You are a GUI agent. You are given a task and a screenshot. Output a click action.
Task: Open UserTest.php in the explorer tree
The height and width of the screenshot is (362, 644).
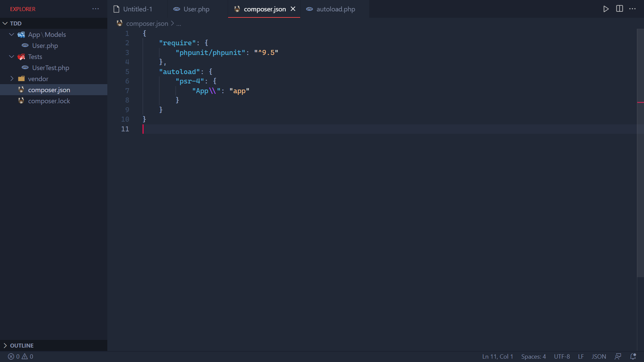click(51, 68)
